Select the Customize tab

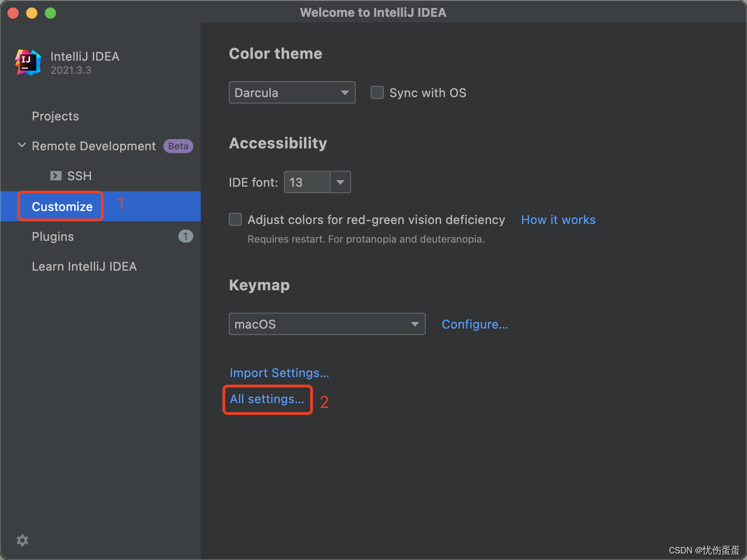62,206
